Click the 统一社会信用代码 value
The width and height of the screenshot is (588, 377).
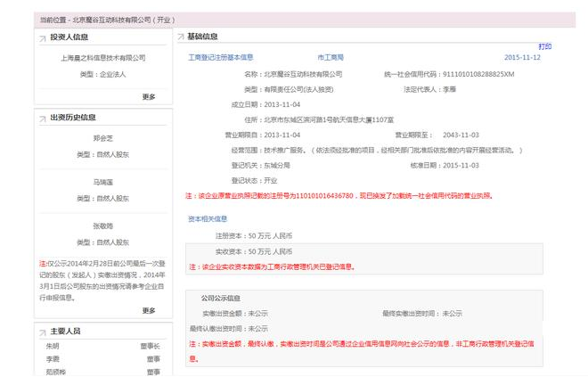[478, 74]
